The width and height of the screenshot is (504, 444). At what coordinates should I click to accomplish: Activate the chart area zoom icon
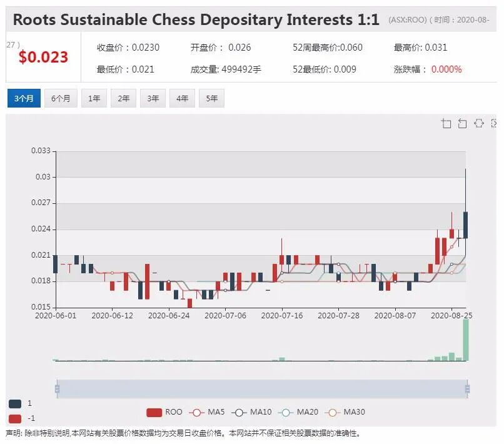446,123
